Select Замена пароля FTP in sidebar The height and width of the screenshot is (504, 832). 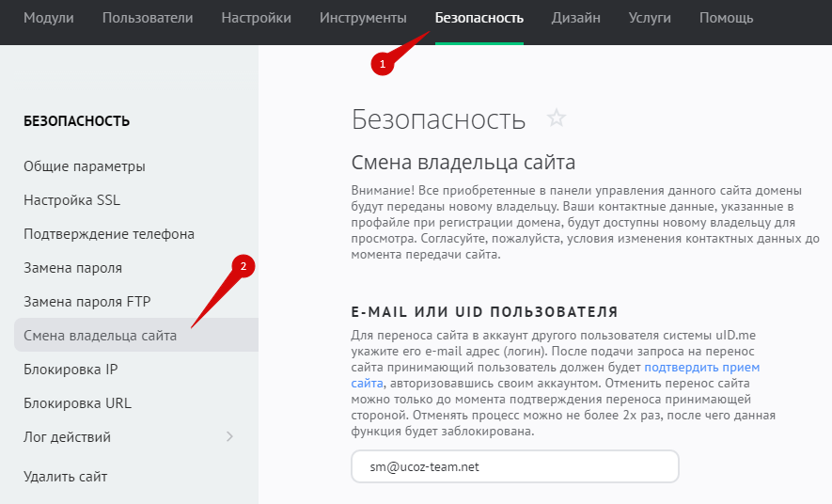tap(87, 302)
